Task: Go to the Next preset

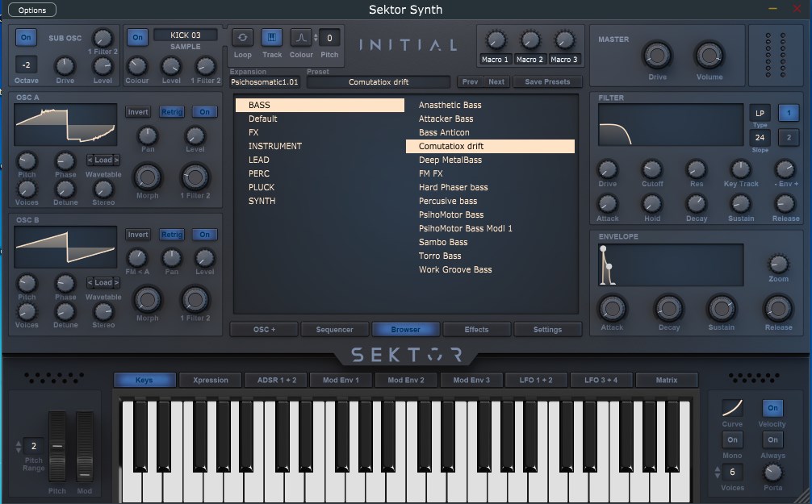Action: (496, 81)
